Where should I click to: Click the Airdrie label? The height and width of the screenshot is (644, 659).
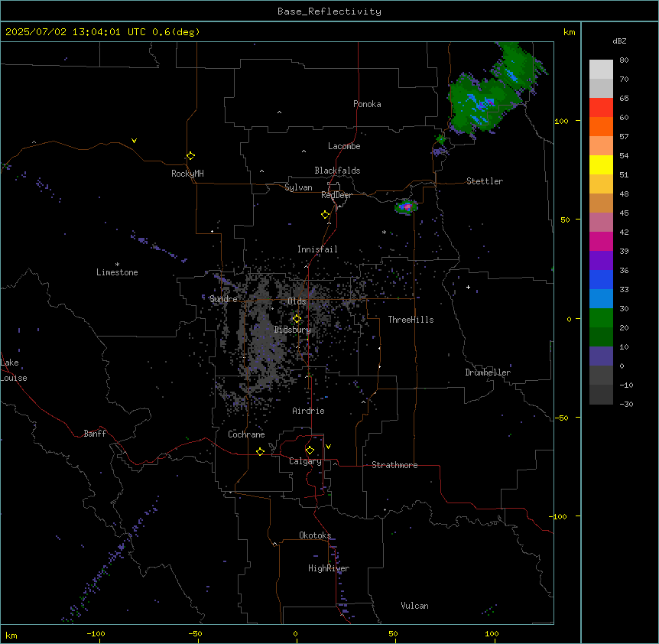coord(309,411)
